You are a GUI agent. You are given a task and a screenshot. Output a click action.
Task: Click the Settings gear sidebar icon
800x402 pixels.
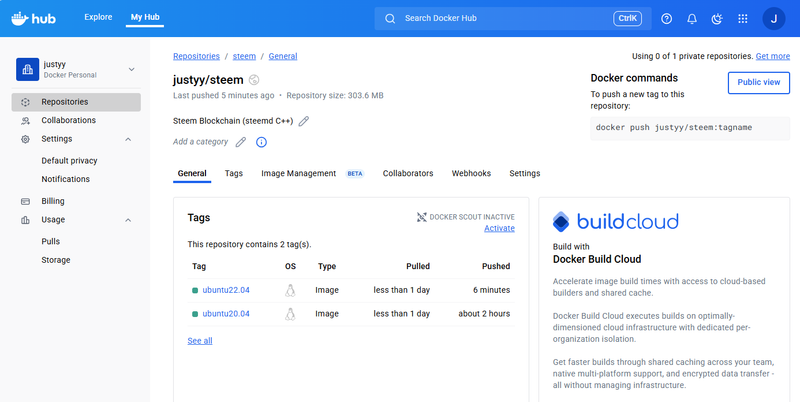click(x=25, y=139)
